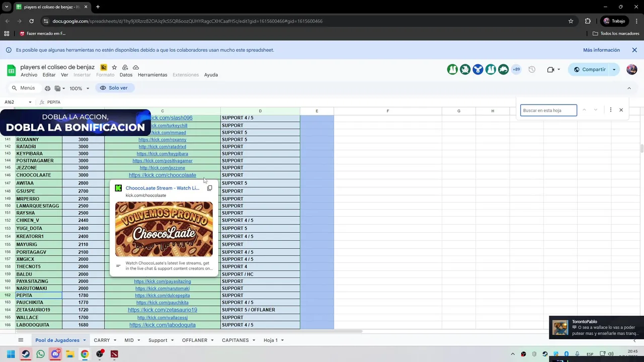Start a meeting with the camera icon
Image resolution: width=644 pixels, height=362 pixels.
tap(550, 69)
